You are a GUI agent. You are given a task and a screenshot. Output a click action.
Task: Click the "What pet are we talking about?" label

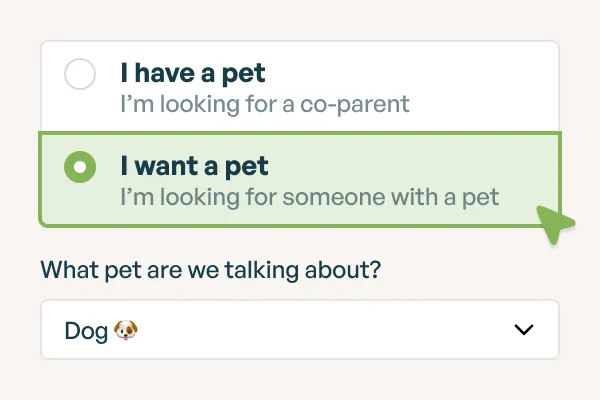tap(211, 270)
